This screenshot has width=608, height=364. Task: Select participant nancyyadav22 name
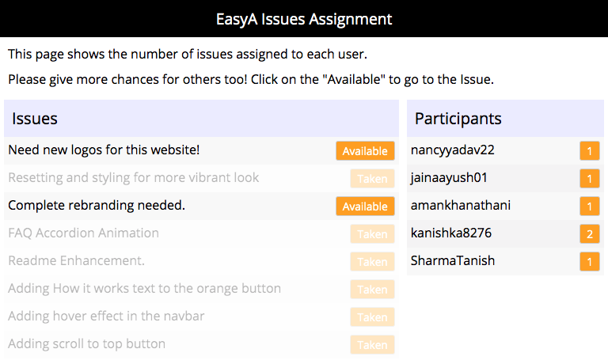click(453, 150)
